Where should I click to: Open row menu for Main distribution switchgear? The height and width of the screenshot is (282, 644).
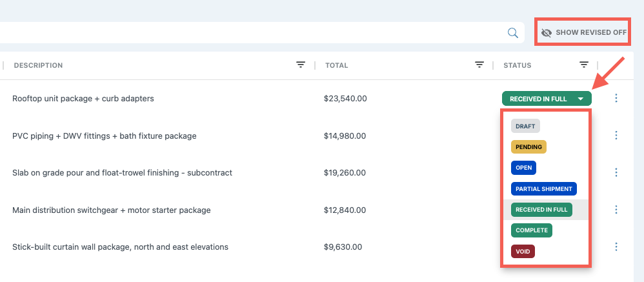[x=616, y=210]
